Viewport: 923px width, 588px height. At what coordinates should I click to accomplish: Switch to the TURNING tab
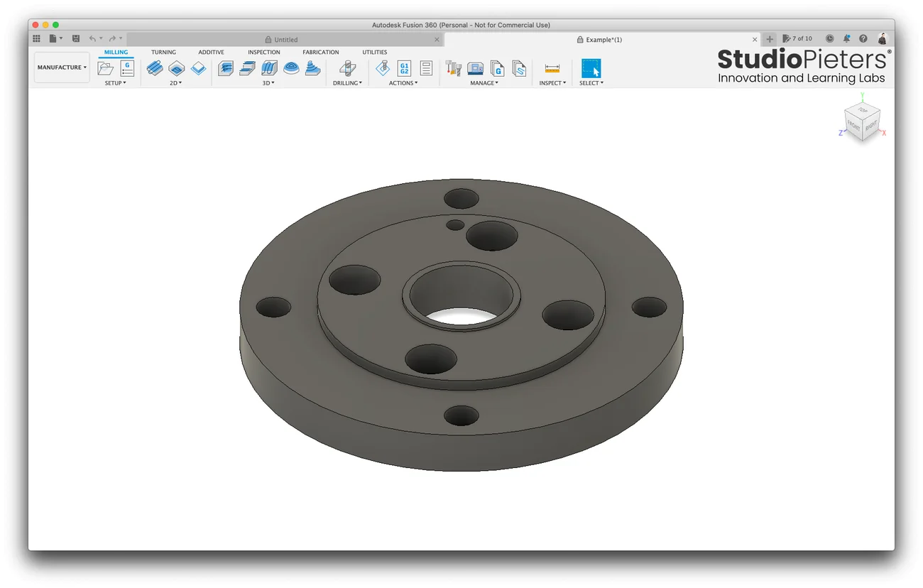coord(163,53)
